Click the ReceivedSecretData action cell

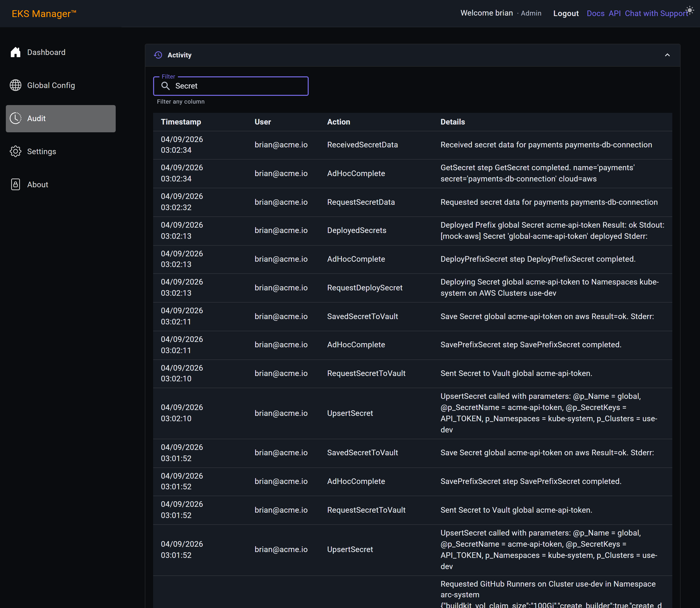click(x=362, y=145)
